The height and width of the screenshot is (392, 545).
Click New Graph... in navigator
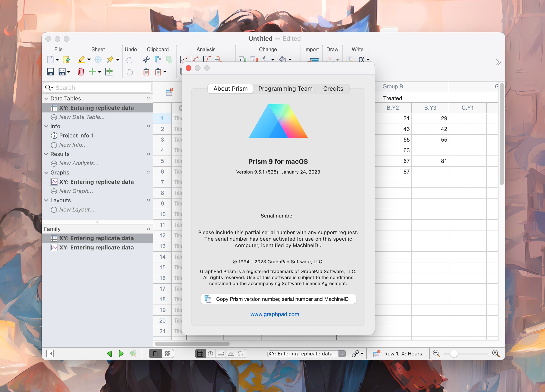[x=76, y=191]
